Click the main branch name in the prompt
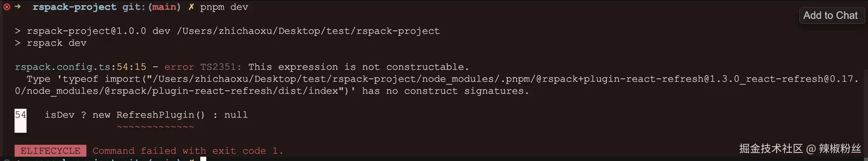Image resolution: width=868 pixels, height=161 pixels. (164, 7)
